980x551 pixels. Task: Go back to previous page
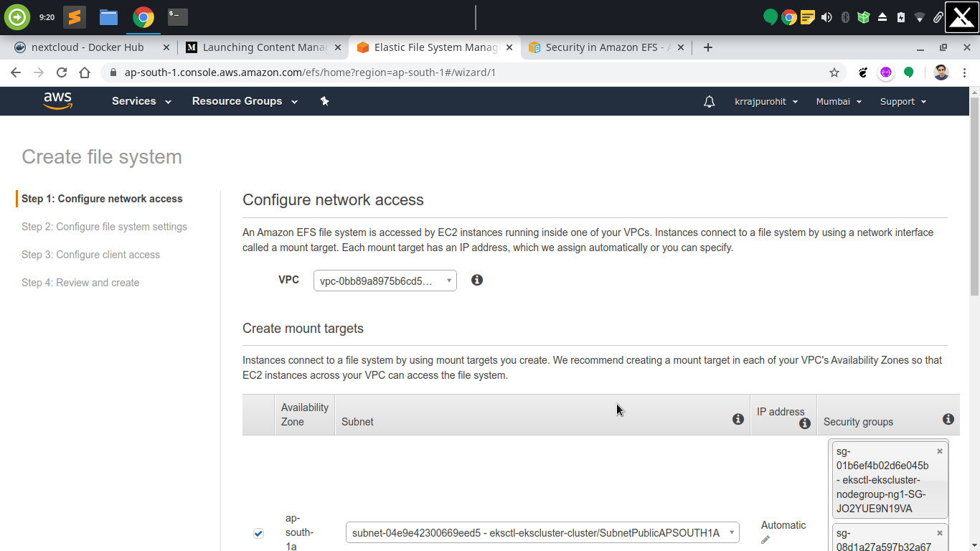click(16, 72)
